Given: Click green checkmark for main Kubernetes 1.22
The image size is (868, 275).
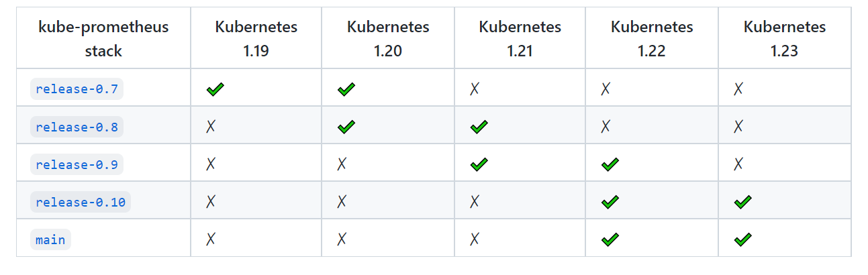Looking at the screenshot, I should click(x=610, y=239).
